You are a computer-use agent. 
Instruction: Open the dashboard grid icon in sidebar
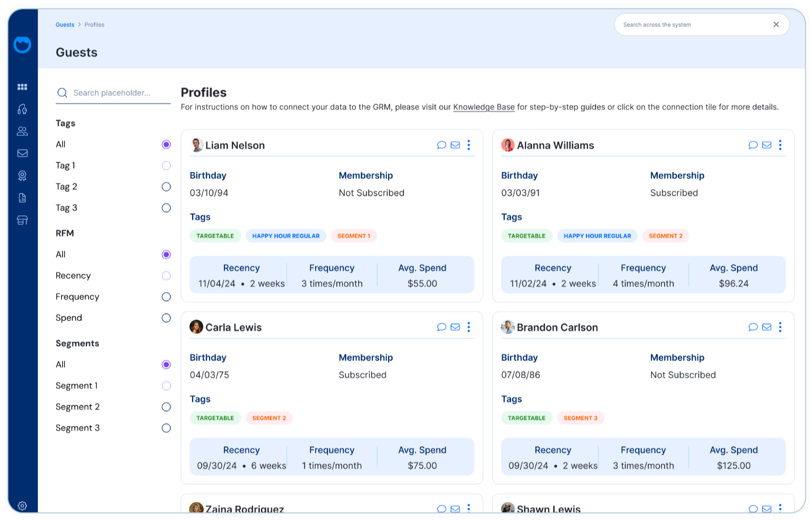22,87
